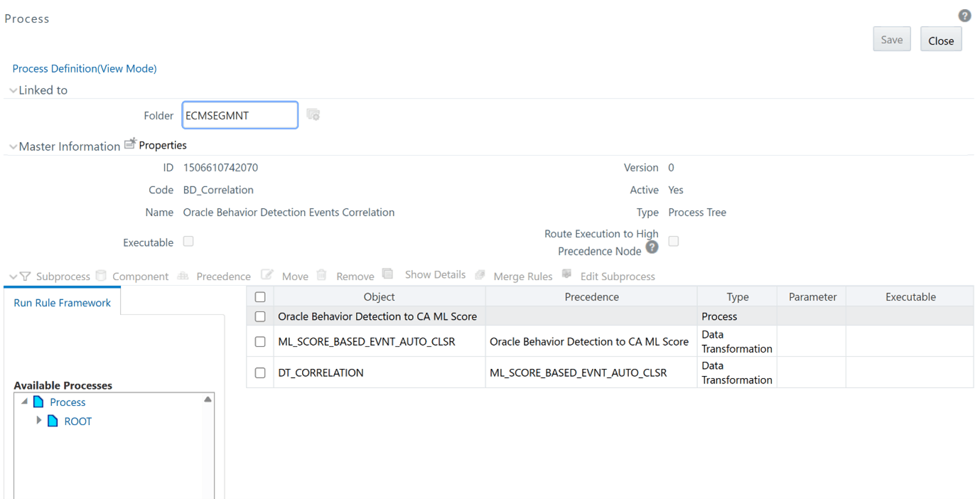The image size is (980, 499).
Task: Check the Executable checkbox
Action: (x=188, y=242)
